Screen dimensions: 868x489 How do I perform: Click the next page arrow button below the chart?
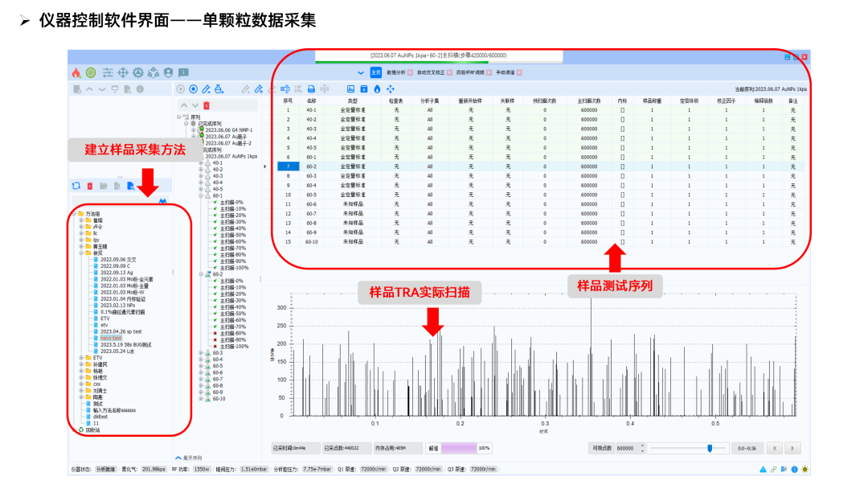tap(793, 448)
